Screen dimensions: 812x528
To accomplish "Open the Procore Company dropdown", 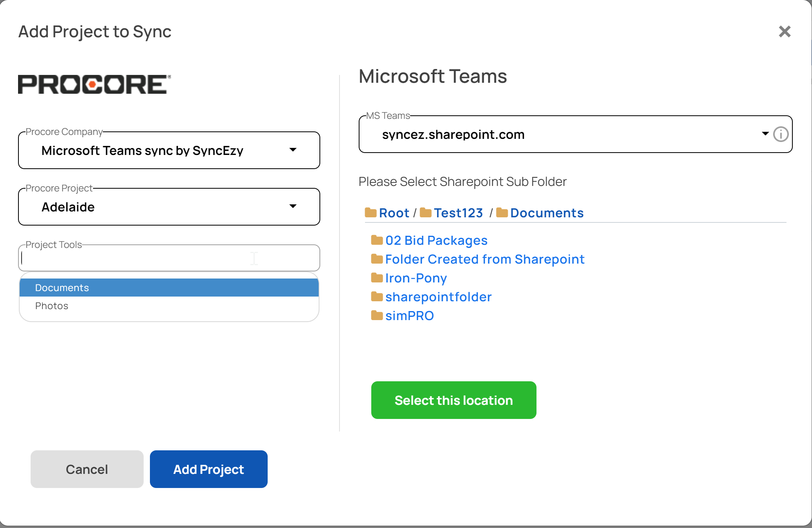I will coord(169,150).
